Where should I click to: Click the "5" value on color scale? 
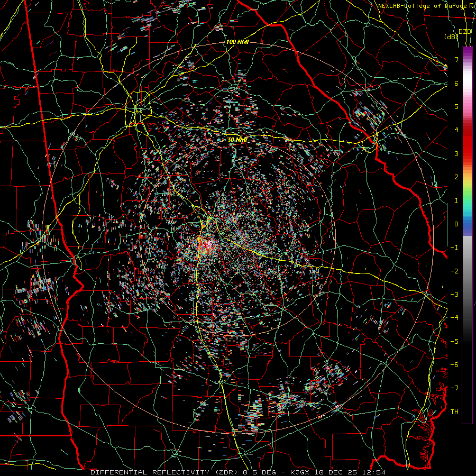tap(456, 106)
